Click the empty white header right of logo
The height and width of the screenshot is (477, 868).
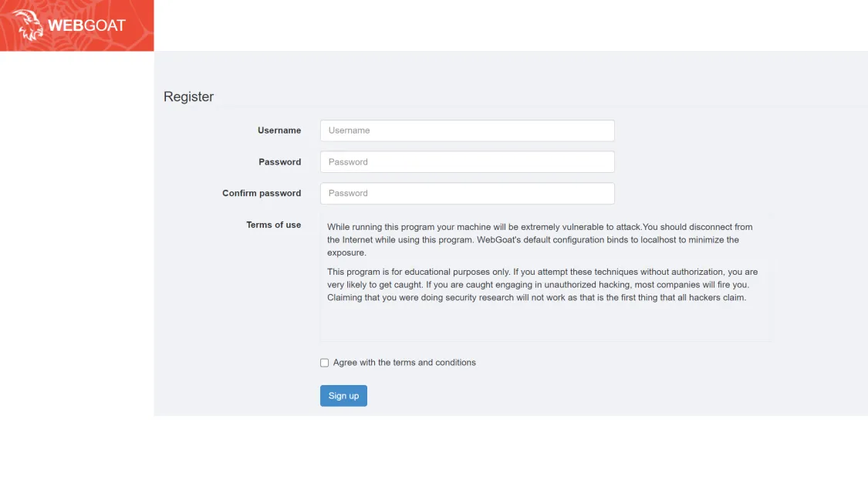(x=509, y=25)
